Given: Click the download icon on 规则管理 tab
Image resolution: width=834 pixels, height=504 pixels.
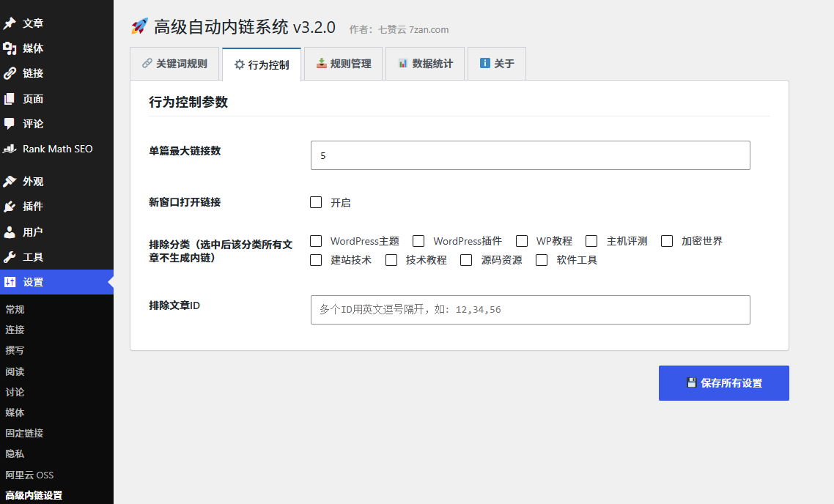Looking at the screenshot, I should (x=321, y=63).
